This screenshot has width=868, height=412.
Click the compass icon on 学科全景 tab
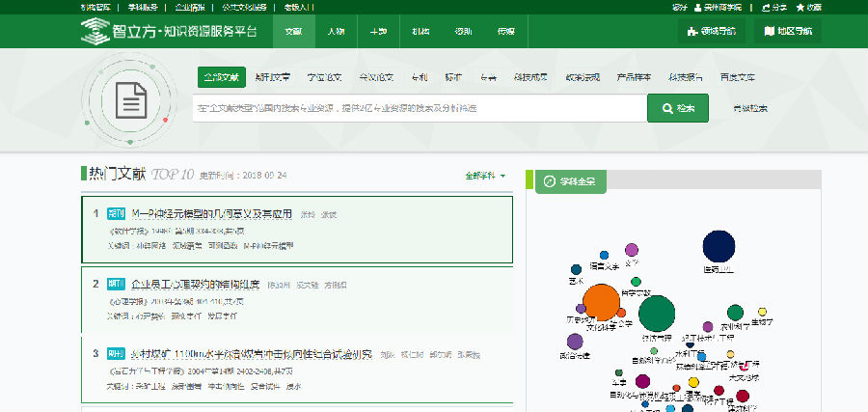pyautogui.click(x=550, y=181)
